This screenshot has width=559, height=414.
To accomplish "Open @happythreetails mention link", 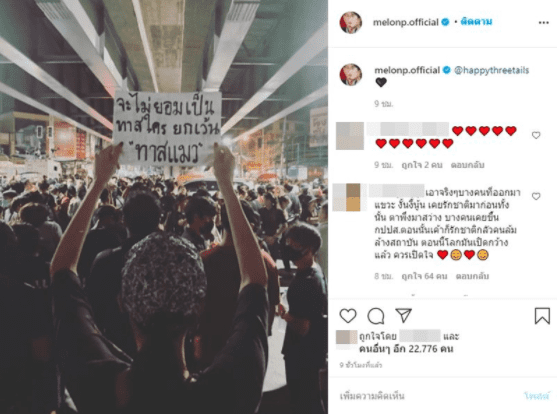I will [x=491, y=70].
